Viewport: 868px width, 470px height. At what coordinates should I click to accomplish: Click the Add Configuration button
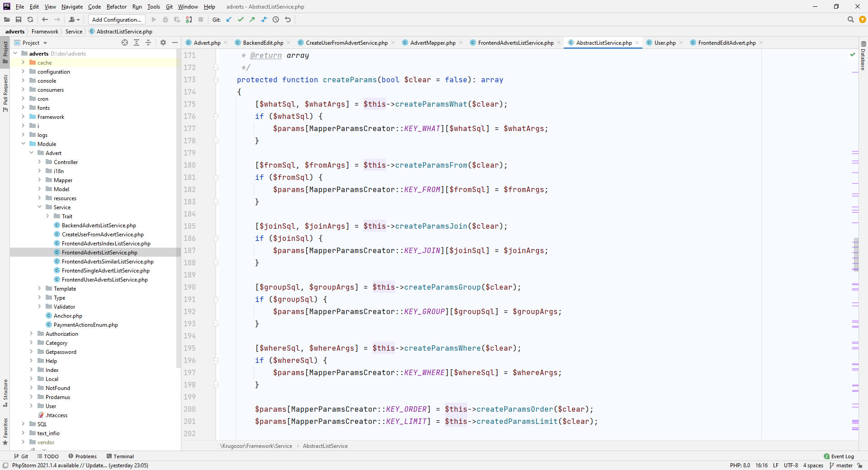pos(117,19)
